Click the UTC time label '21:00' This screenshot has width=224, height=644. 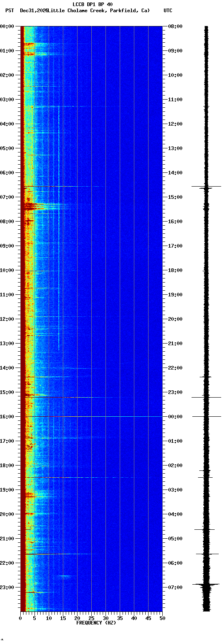[175, 344]
